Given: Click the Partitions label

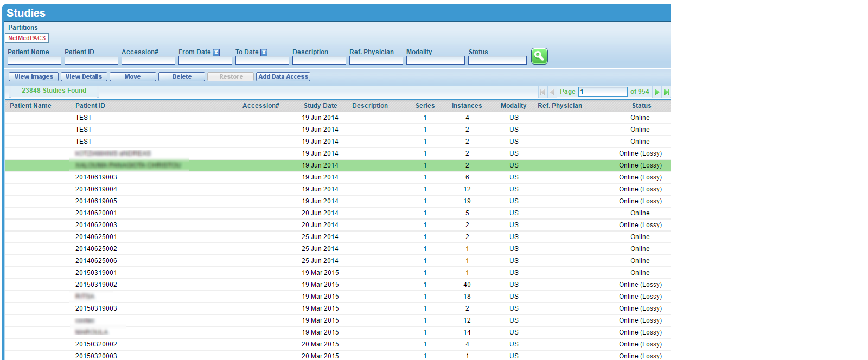Looking at the screenshot, I should click(23, 28).
